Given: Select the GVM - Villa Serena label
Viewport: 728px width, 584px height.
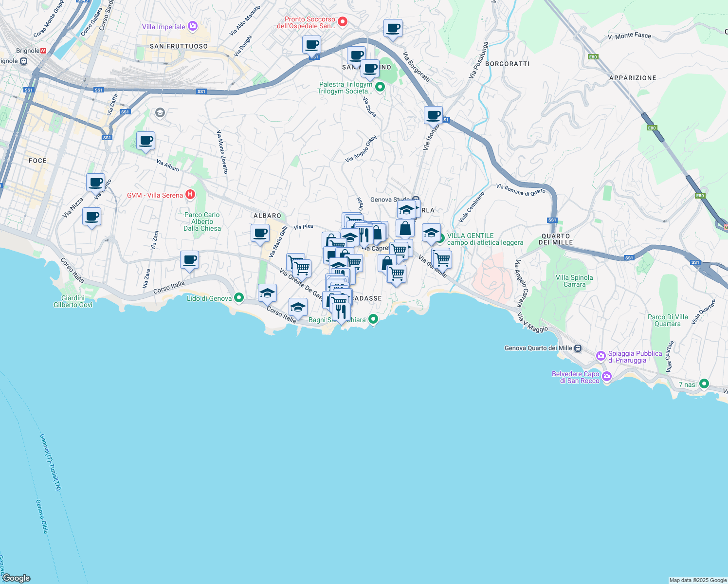Looking at the screenshot, I should pos(155,195).
